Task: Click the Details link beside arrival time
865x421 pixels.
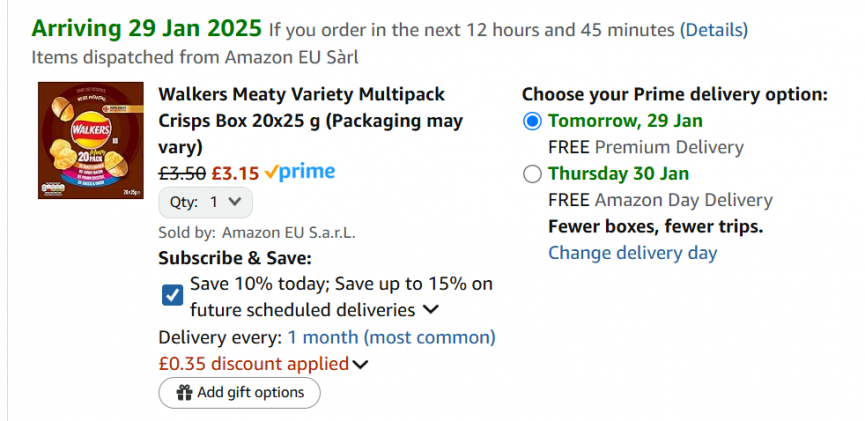Action: (713, 29)
